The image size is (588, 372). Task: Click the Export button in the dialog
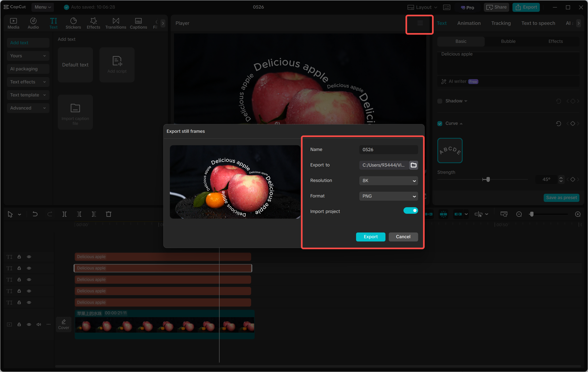tap(370, 237)
